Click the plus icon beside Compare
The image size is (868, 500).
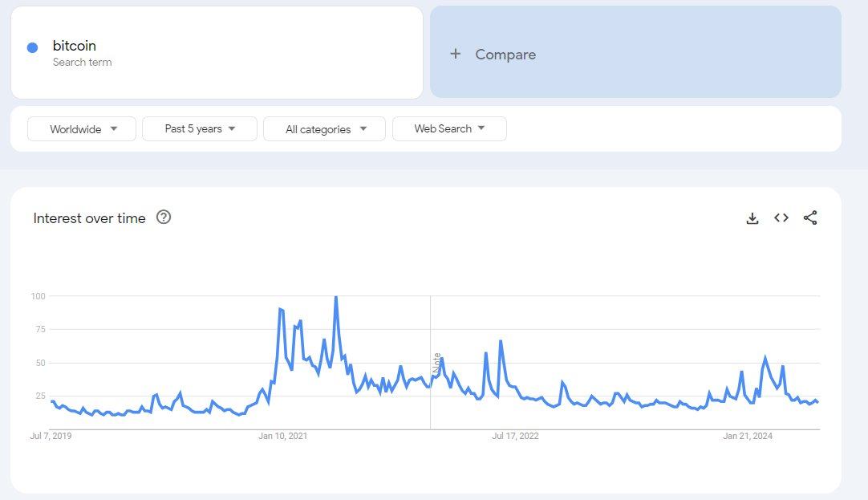(x=456, y=54)
